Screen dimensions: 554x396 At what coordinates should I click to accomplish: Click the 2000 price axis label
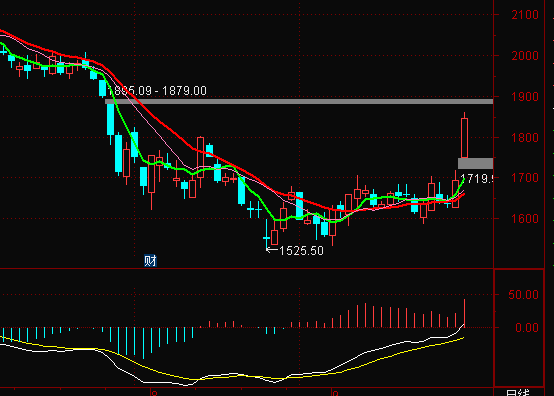[525, 55]
